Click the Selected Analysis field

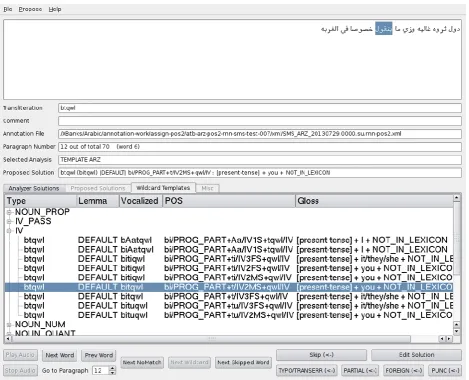(x=260, y=160)
